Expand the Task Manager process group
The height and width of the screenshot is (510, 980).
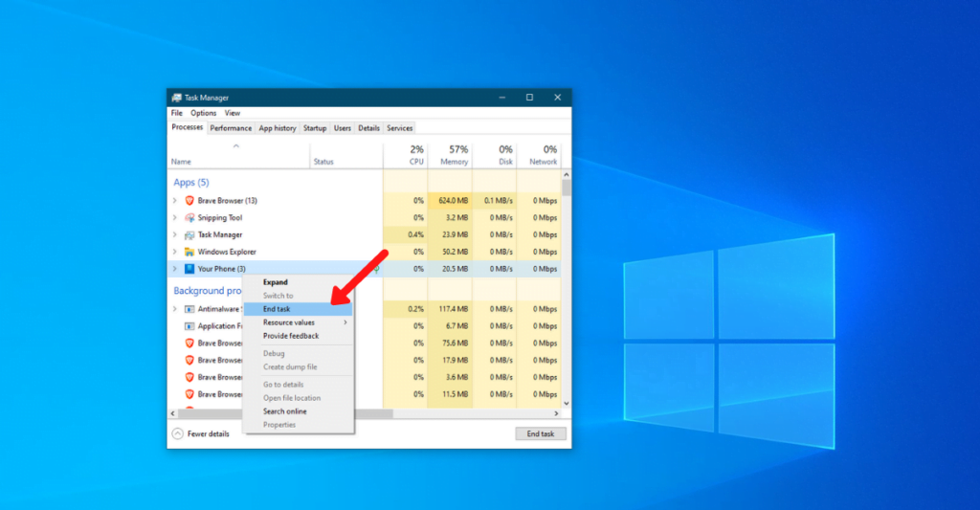(x=175, y=235)
